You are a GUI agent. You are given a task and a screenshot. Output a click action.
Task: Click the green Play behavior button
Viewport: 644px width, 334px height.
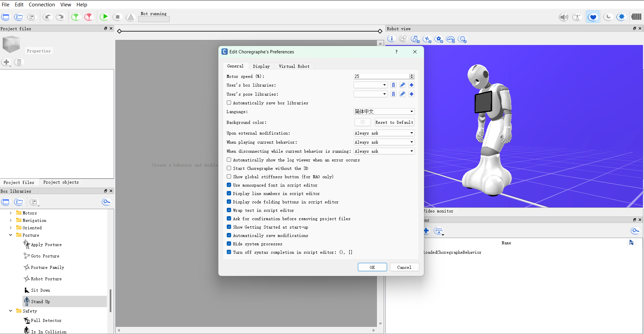[105, 17]
